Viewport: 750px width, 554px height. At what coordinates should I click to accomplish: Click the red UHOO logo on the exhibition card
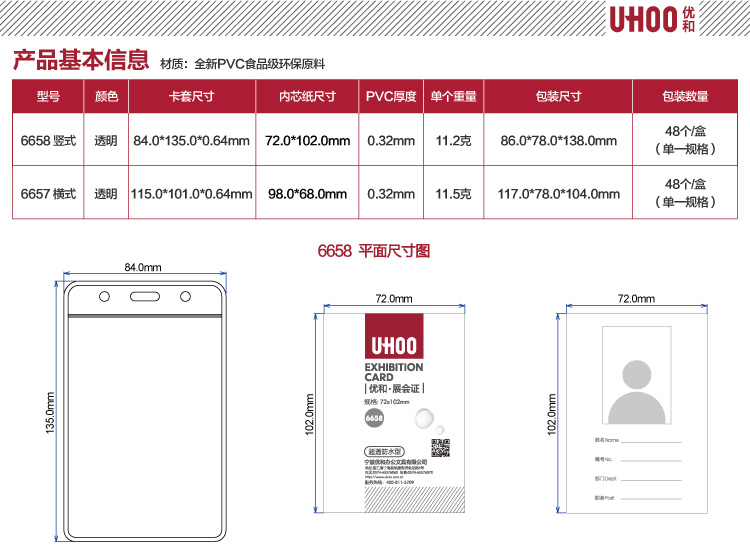396,341
